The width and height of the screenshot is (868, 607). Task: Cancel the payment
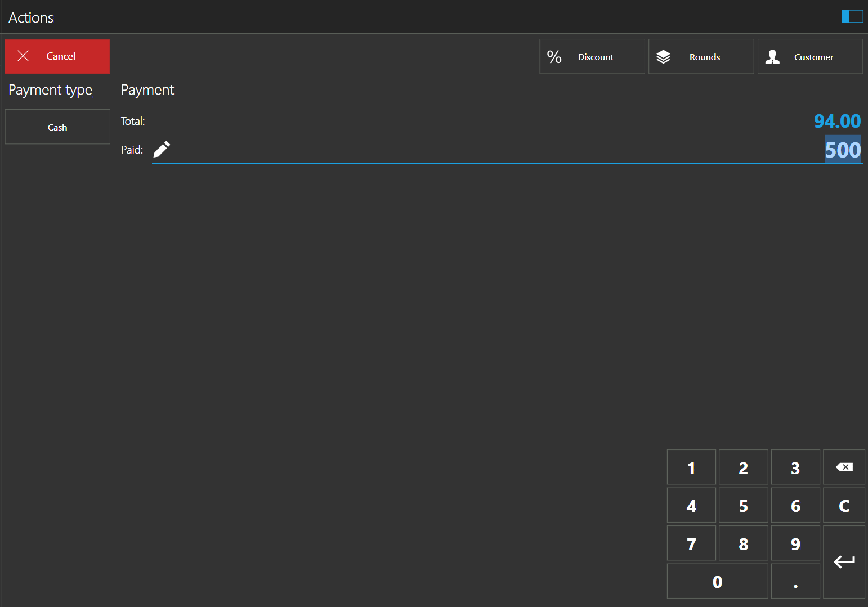coord(57,56)
